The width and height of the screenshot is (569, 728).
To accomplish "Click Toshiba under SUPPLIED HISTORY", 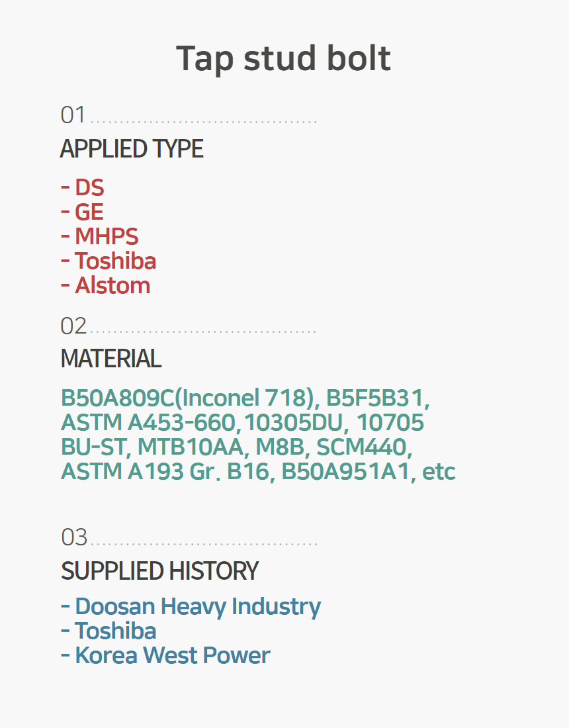I will click(115, 631).
